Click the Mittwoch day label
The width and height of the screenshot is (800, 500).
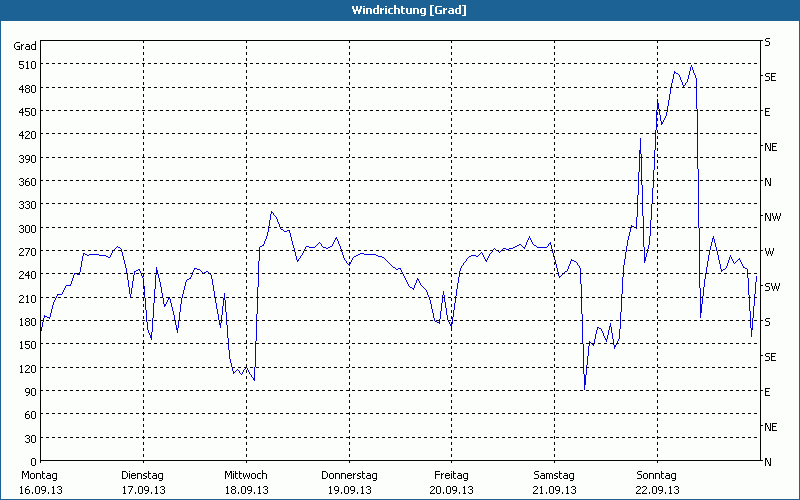246,476
